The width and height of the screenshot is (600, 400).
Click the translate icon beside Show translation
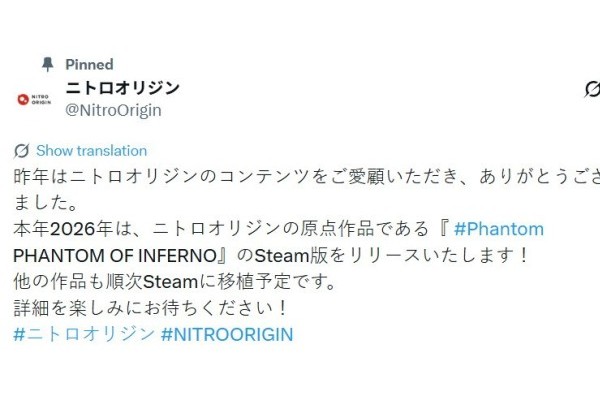pos(21,151)
